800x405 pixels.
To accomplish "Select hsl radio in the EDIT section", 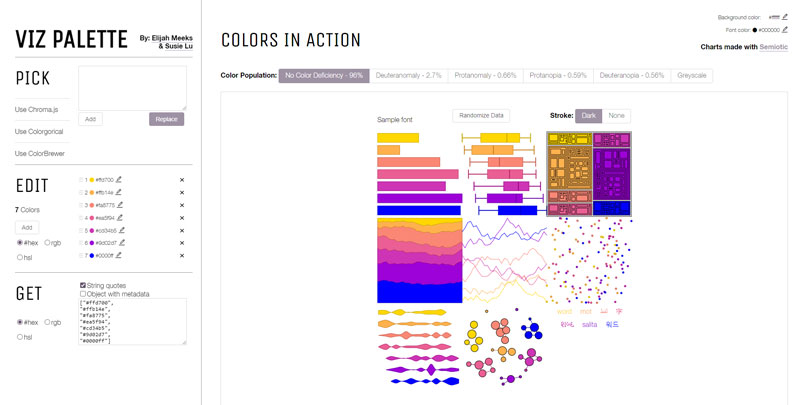I will point(20,258).
